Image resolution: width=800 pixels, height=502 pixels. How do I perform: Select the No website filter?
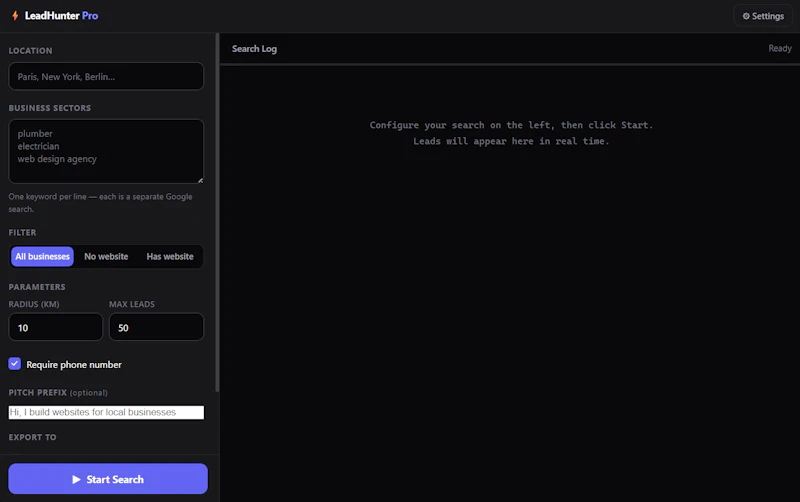pyautogui.click(x=106, y=257)
